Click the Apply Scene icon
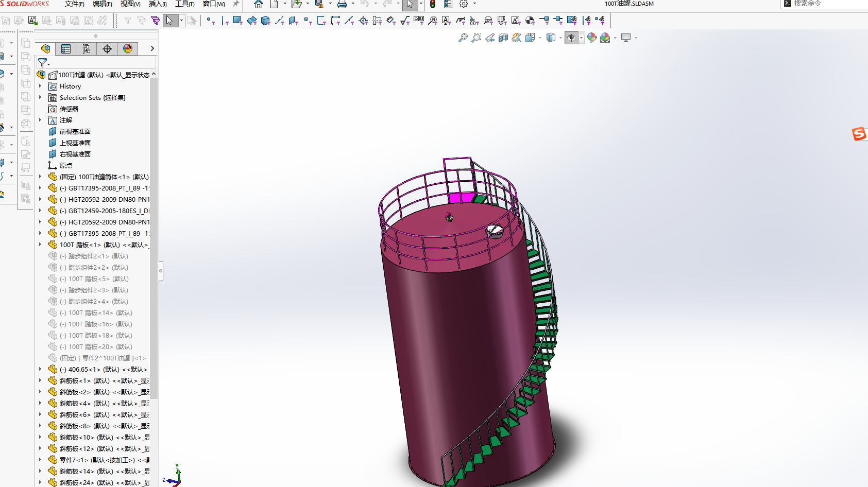868x487 pixels. [605, 38]
